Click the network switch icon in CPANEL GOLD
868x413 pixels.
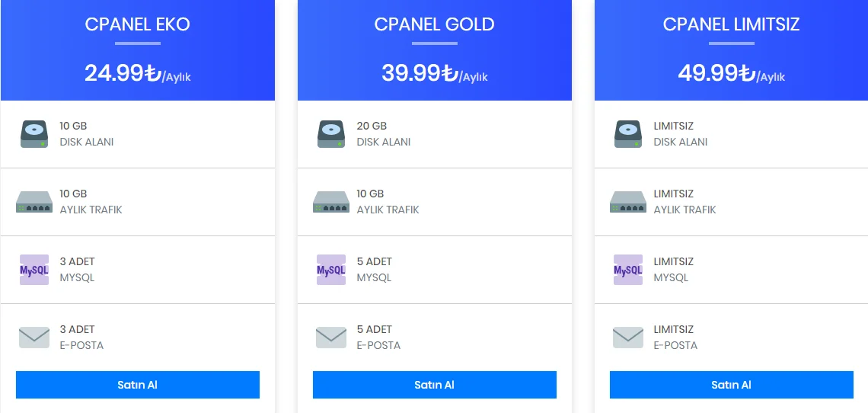pos(331,202)
